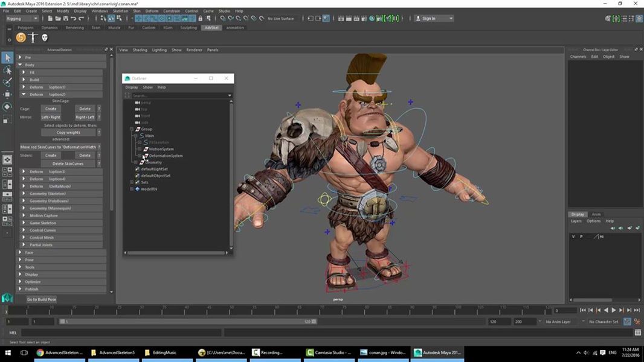This screenshot has width=644, height=362.
Task: Click the Go to Build Pose button
Action: 42,299
